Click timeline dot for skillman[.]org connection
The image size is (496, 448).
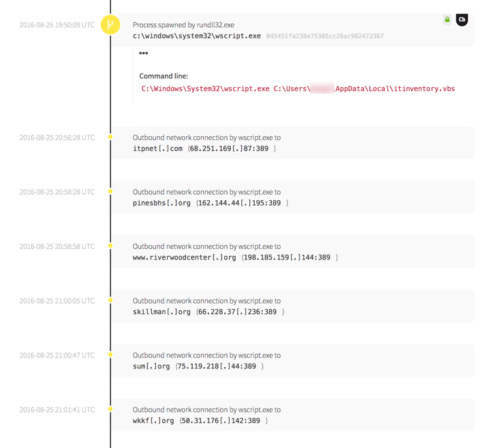110,300
